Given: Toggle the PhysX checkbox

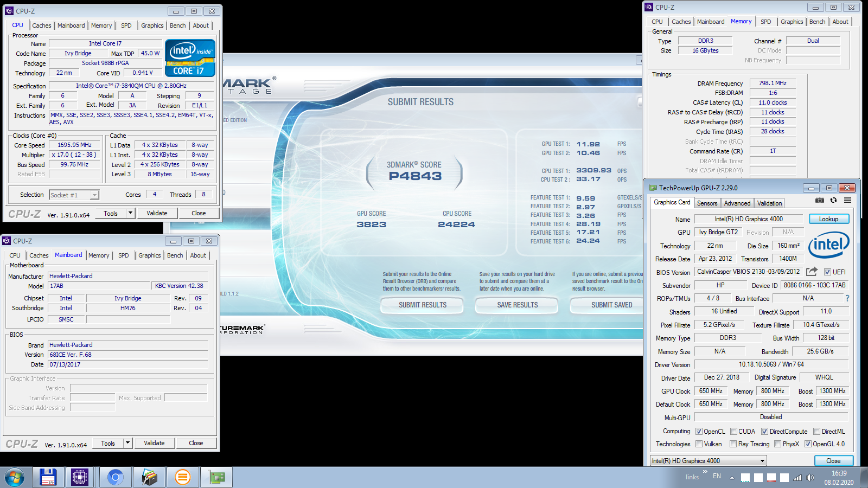Looking at the screenshot, I should pos(777,444).
